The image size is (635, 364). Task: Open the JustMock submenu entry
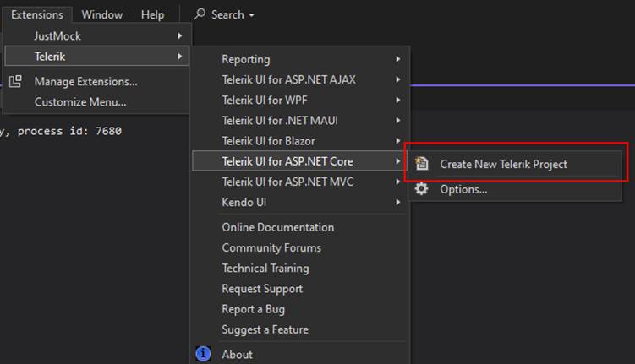(97, 36)
